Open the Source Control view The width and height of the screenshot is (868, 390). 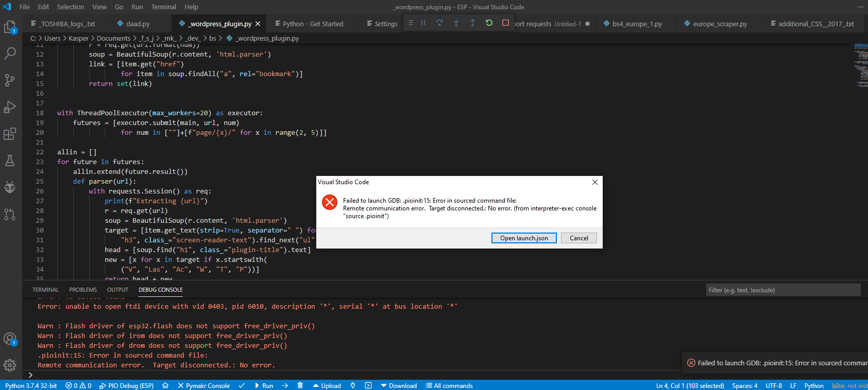(x=10, y=80)
